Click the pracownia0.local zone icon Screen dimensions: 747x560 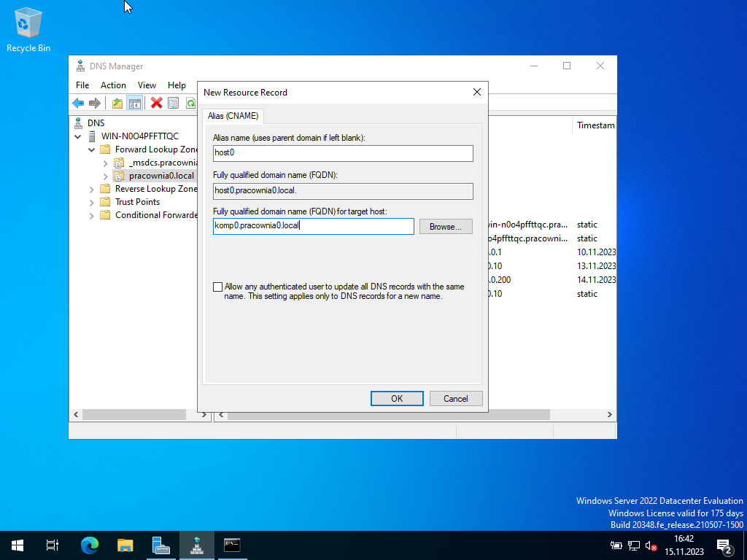pyautogui.click(x=119, y=176)
